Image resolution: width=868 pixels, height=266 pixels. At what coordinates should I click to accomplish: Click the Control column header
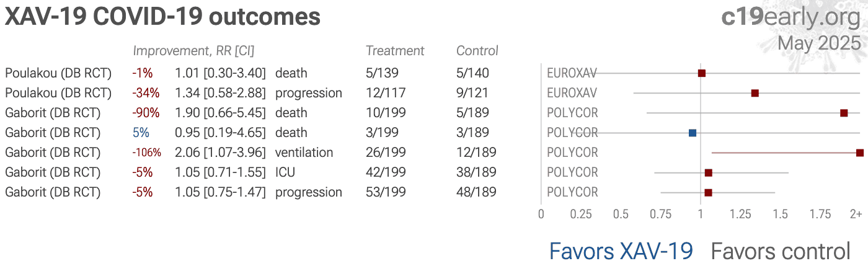pyautogui.click(x=477, y=51)
